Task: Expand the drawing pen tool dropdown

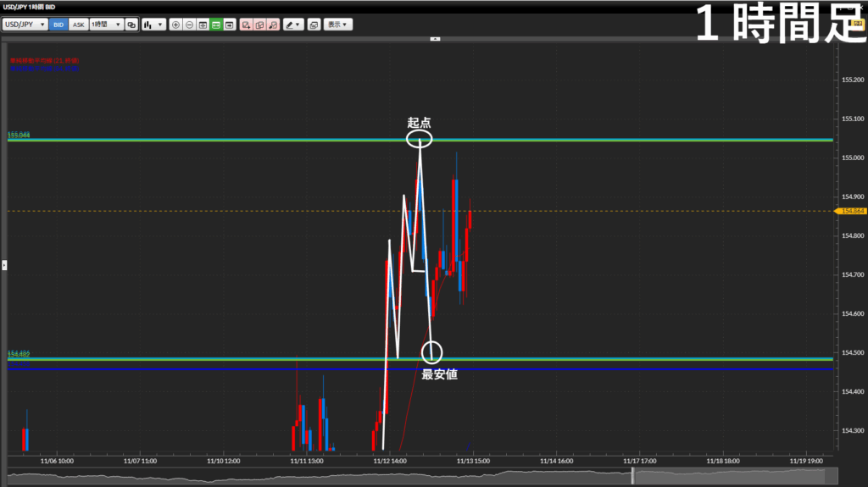Action: pyautogui.click(x=293, y=25)
